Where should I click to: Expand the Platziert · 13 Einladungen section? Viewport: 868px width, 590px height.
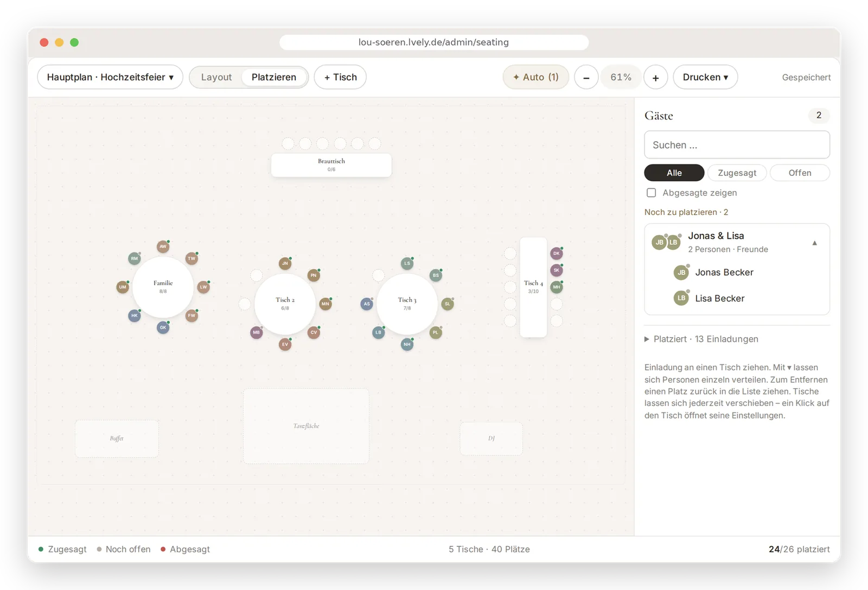tap(701, 339)
